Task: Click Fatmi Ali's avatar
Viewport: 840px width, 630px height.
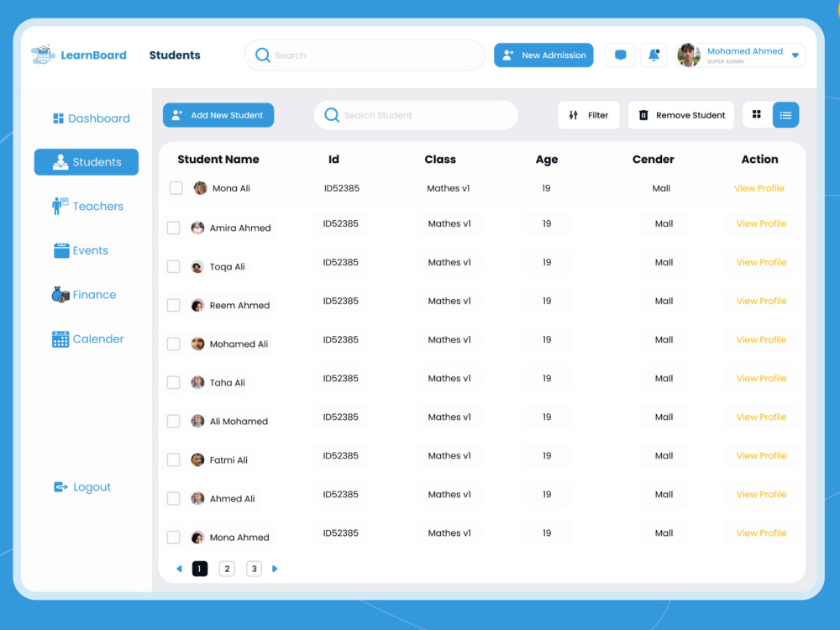Action: (x=197, y=459)
